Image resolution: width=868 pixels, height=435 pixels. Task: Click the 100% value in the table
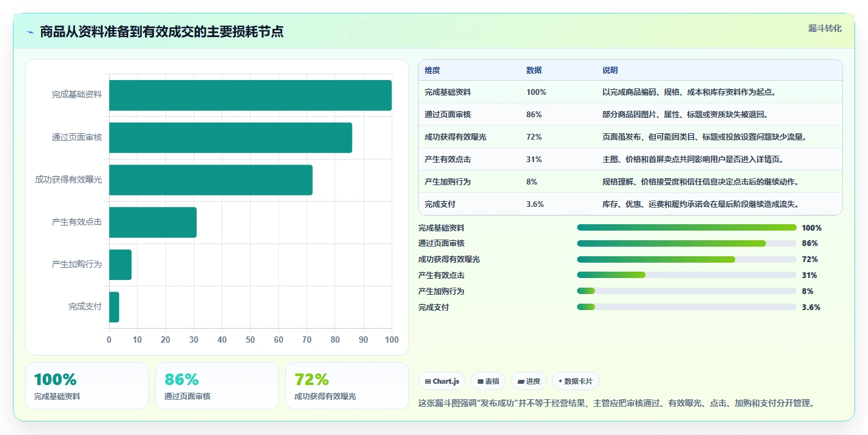click(536, 92)
